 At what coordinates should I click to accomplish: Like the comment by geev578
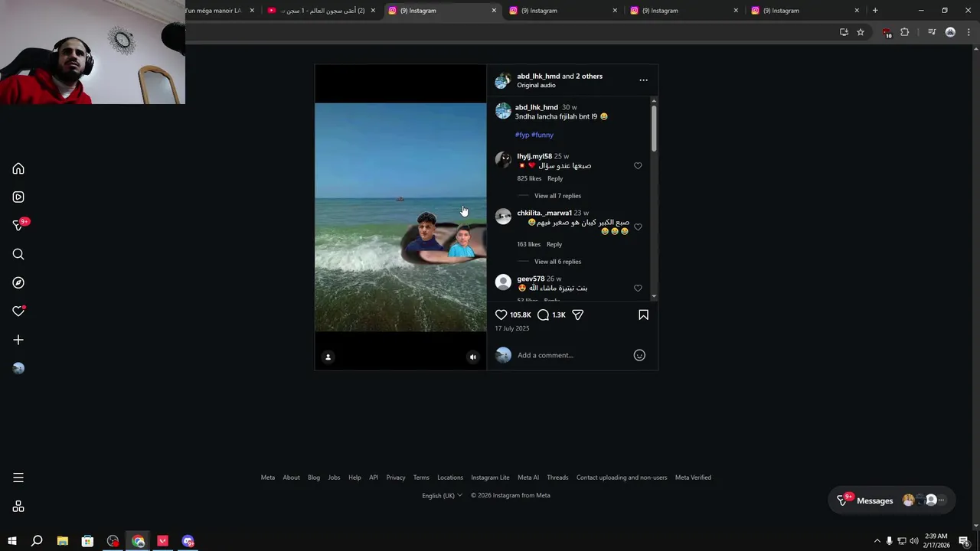pyautogui.click(x=638, y=288)
